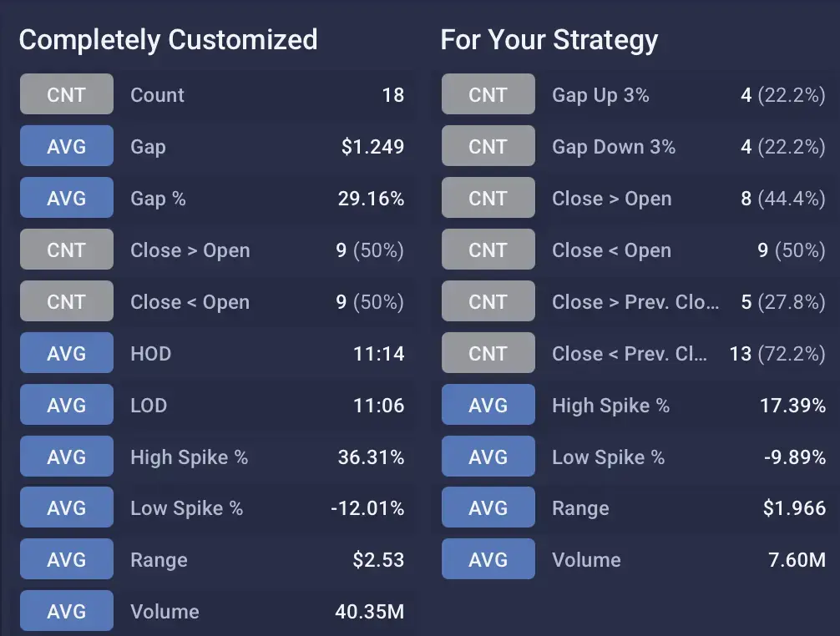The image size is (840, 636).
Task: Toggle the Count CNT button
Action: (66, 94)
